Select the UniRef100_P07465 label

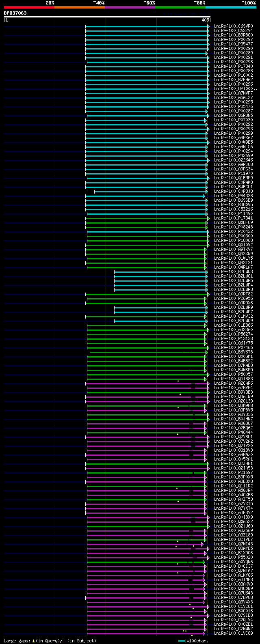[x=233, y=347]
